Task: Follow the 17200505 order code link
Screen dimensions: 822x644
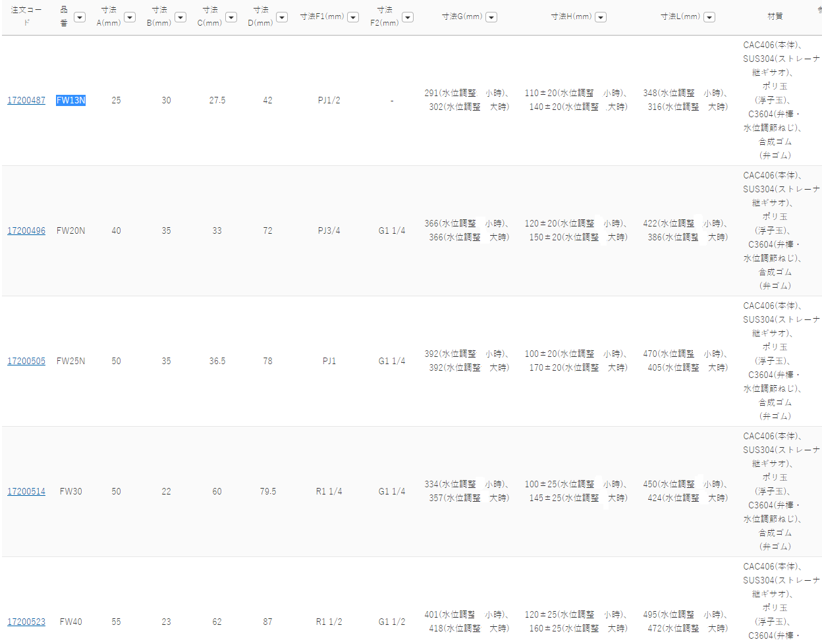Action: pyautogui.click(x=26, y=362)
